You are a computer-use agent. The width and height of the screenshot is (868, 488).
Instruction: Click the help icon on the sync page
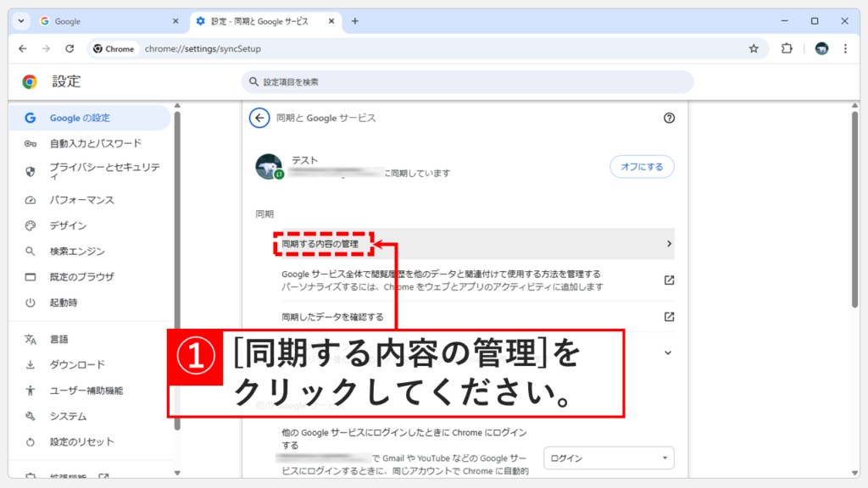(x=669, y=118)
